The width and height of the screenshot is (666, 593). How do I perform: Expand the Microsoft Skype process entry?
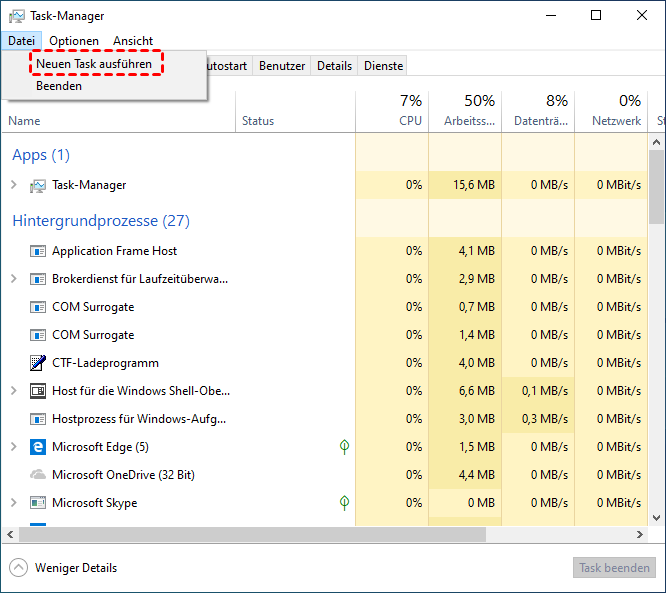[x=14, y=503]
